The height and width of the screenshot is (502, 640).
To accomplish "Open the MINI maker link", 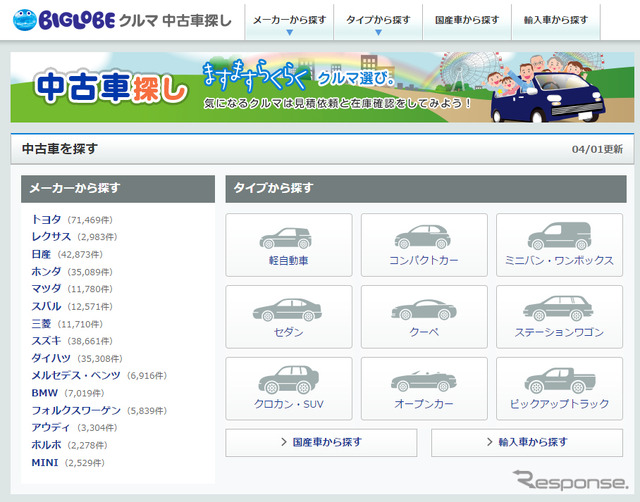I will (x=44, y=462).
